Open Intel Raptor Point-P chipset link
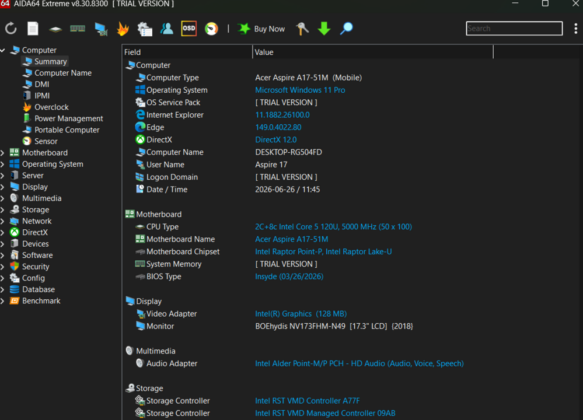The image size is (583, 420). click(323, 252)
